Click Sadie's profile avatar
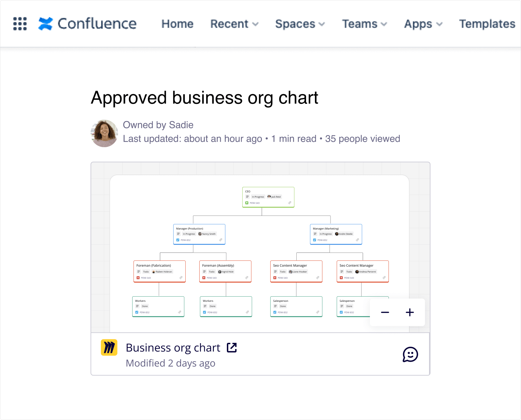The image size is (521, 420). click(x=104, y=133)
